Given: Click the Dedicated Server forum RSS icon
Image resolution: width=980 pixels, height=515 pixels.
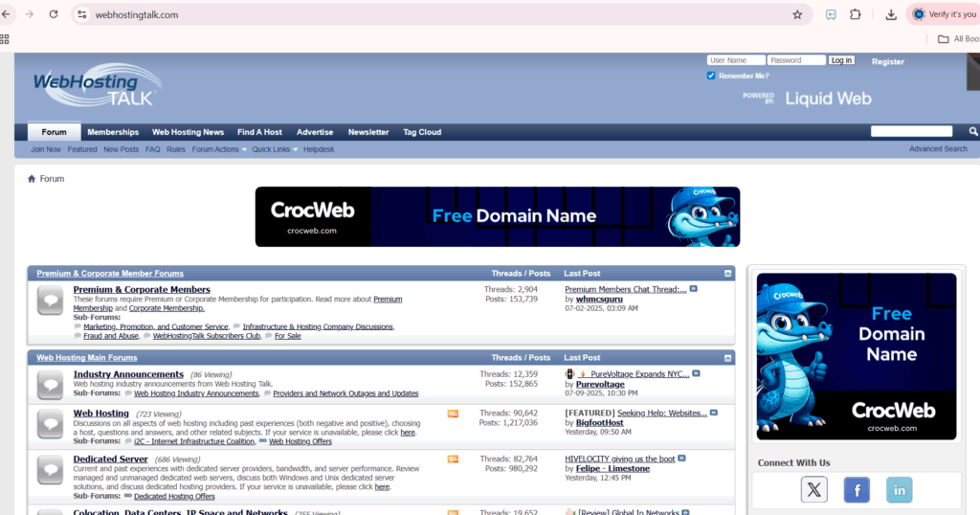Looking at the screenshot, I should coord(453,459).
